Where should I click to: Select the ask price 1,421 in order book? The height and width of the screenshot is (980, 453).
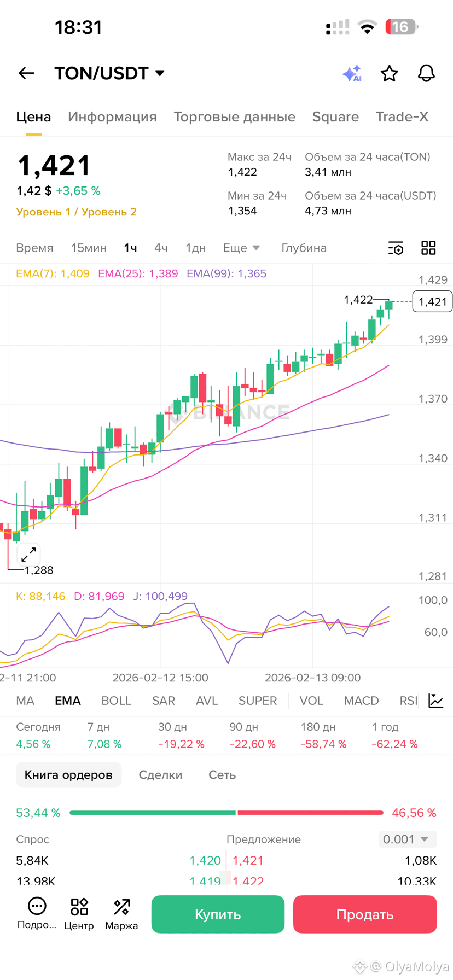[x=248, y=860]
